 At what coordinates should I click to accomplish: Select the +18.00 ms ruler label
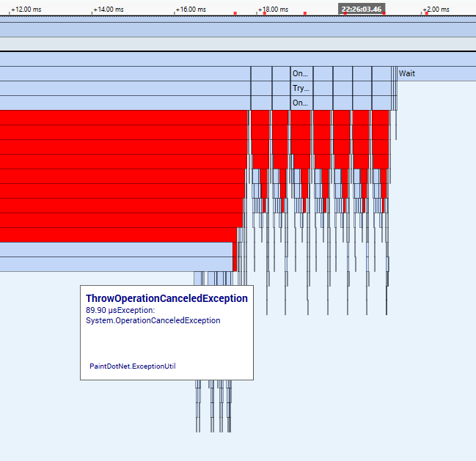click(274, 10)
